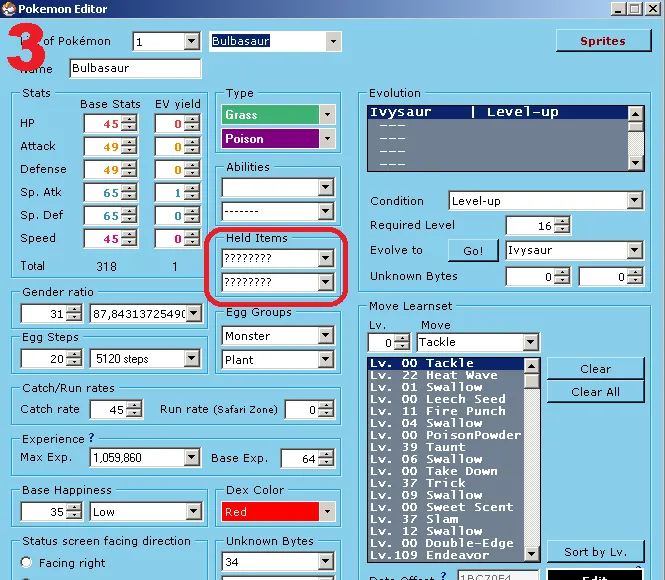Expand the first Abilities dropdown

point(326,187)
